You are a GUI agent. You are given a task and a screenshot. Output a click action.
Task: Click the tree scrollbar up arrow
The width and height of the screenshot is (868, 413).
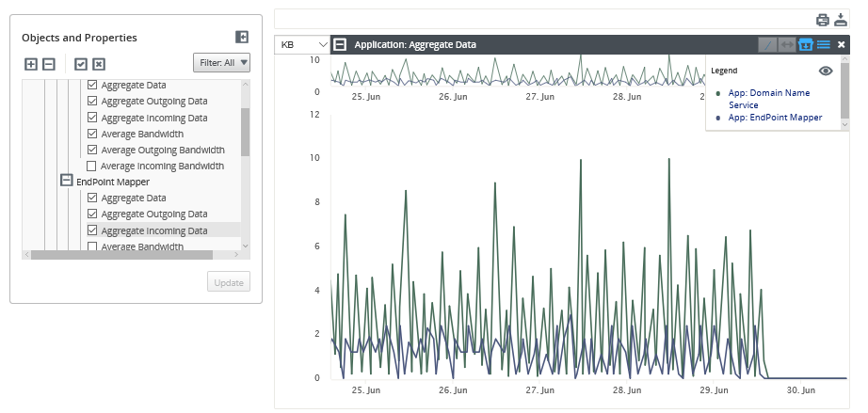pos(245,85)
